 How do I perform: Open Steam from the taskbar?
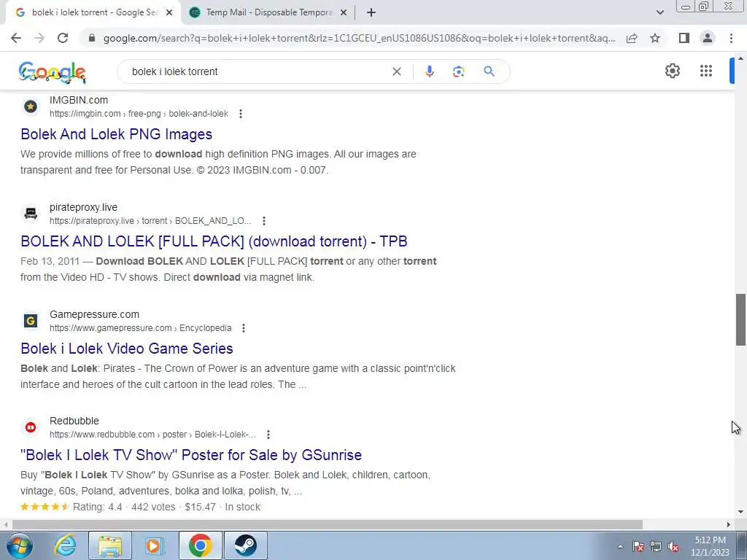pos(245,545)
